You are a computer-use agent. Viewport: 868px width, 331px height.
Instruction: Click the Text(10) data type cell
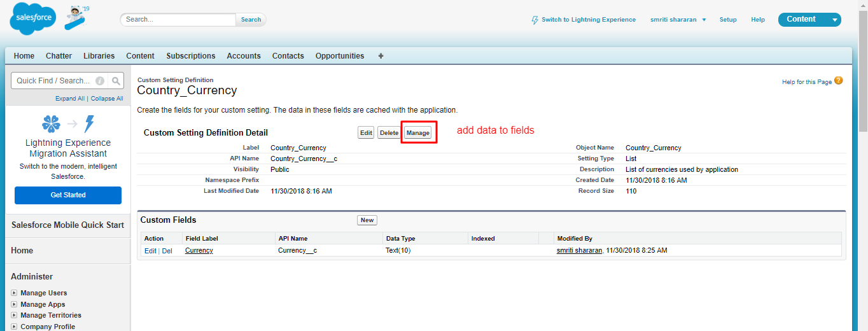[x=398, y=251]
